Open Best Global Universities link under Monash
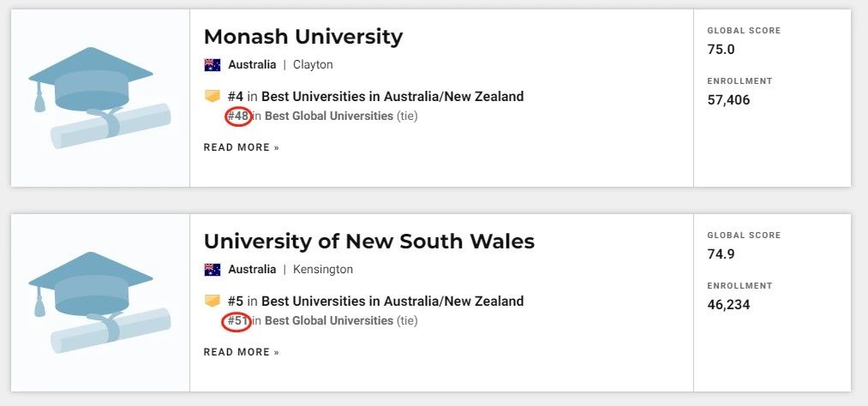The image size is (868, 406). tap(329, 116)
